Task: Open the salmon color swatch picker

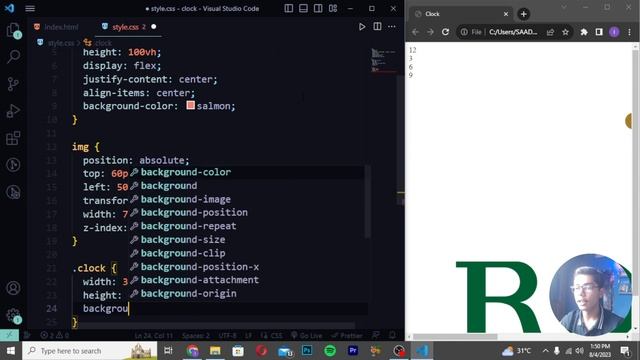Action: (x=190, y=105)
